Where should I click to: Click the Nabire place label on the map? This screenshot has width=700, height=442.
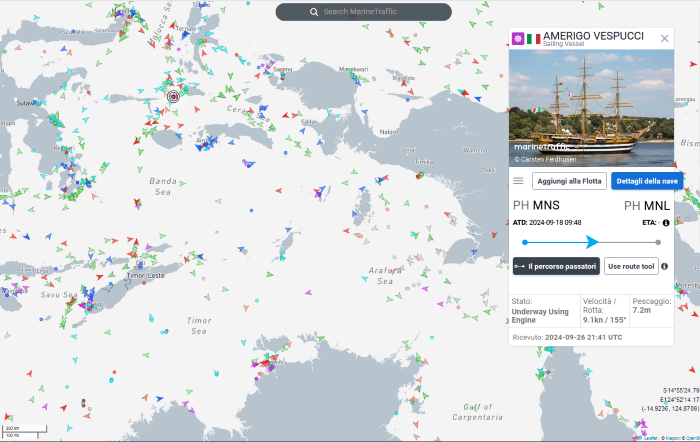pyautogui.click(x=388, y=132)
